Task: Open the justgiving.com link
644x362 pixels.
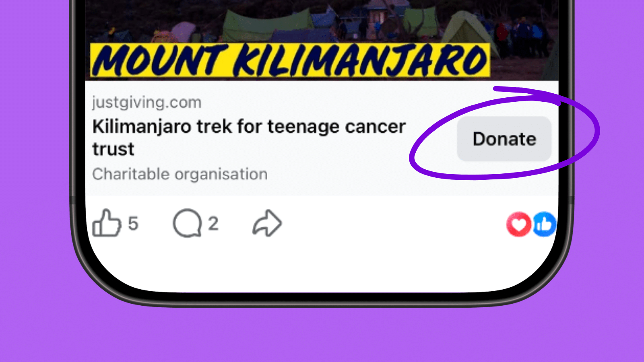Action: point(147,102)
